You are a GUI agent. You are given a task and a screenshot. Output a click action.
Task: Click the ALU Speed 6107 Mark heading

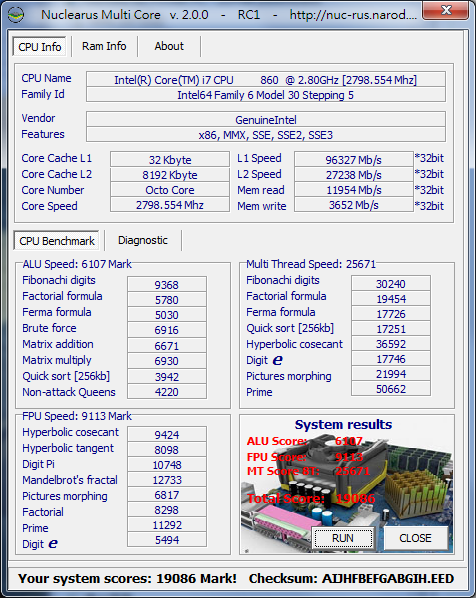(x=77, y=264)
